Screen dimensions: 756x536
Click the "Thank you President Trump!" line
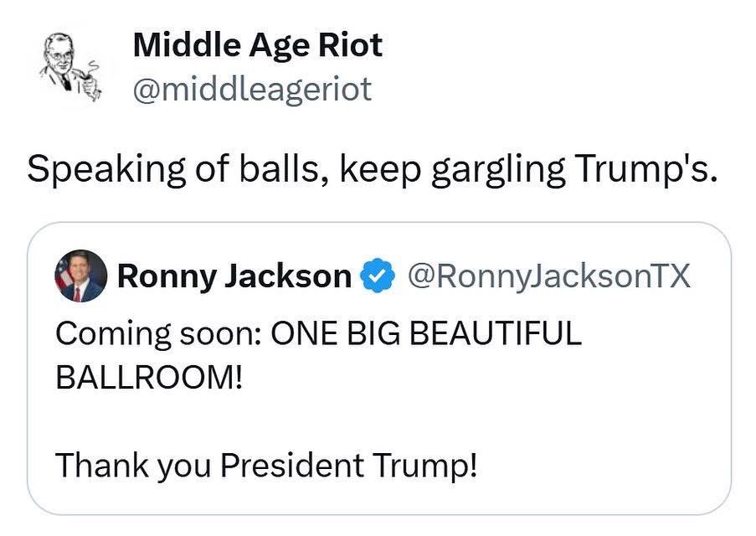click(x=266, y=463)
